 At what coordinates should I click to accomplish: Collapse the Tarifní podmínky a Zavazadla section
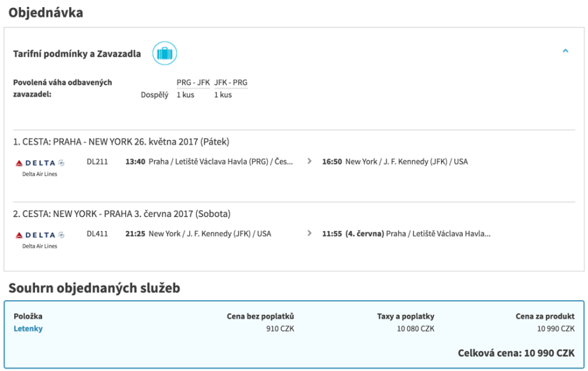click(x=565, y=51)
